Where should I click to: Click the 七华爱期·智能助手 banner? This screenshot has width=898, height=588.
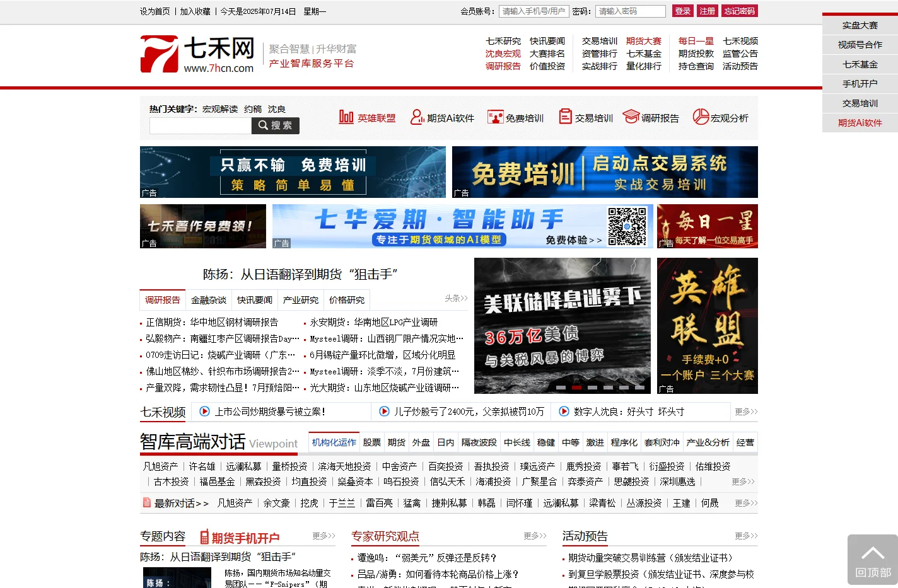(462, 226)
